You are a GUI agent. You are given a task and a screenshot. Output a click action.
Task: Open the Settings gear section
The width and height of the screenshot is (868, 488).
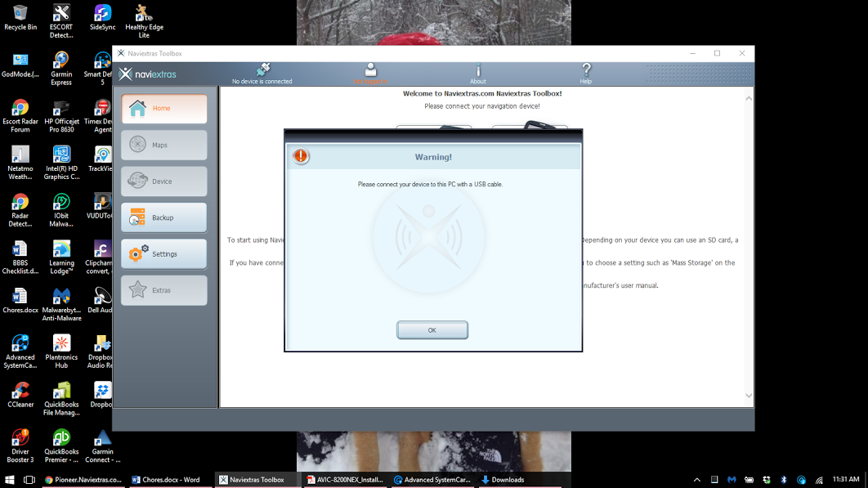coord(164,254)
